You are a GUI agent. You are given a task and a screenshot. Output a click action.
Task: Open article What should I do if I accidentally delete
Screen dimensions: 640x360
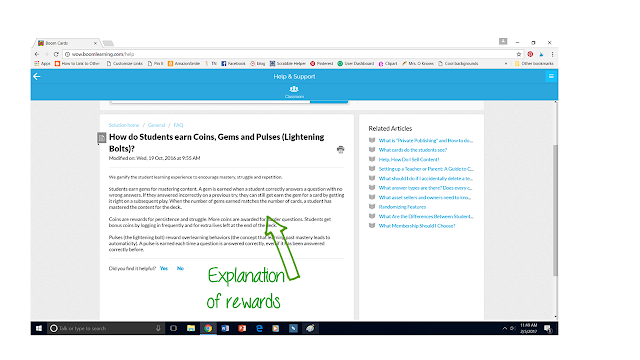(x=425, y=178)
